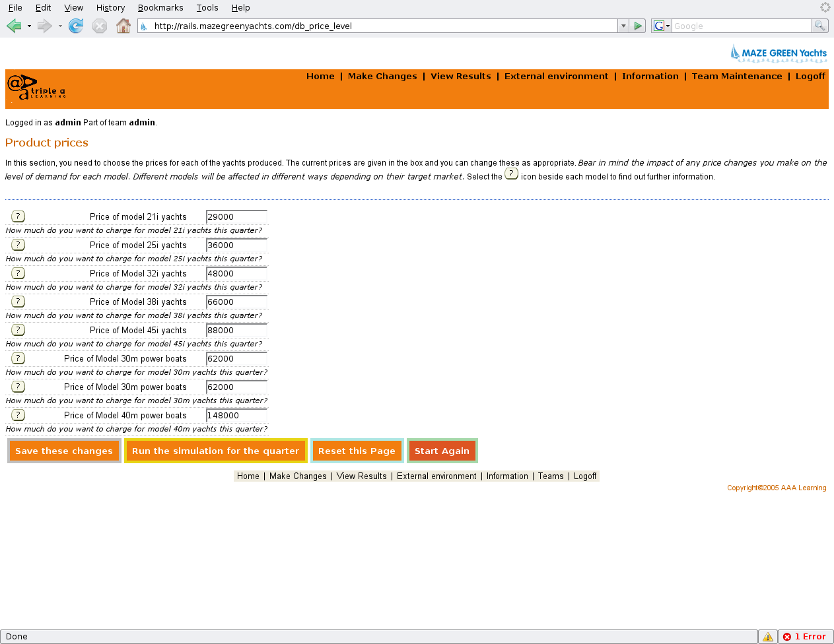834x644 pixels.
Task: Click the 1 Error status indicator
Action: (x=805, y=637)
